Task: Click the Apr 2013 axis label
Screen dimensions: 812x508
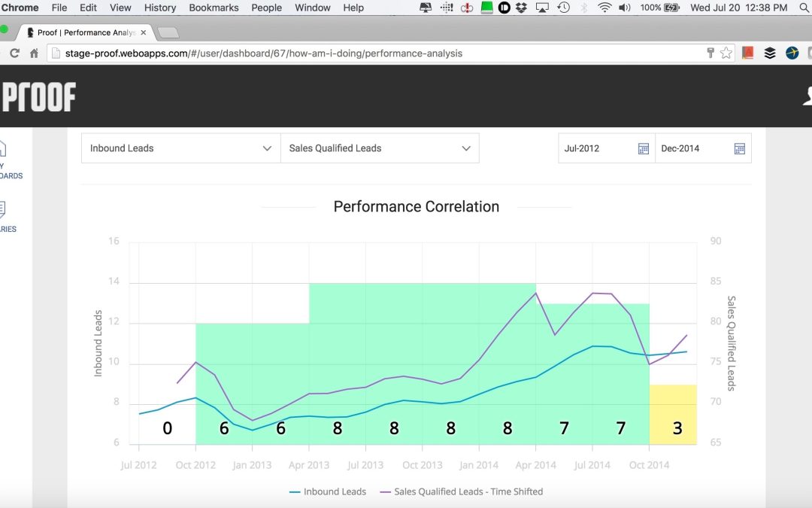Action: click(x=309, y=465)
